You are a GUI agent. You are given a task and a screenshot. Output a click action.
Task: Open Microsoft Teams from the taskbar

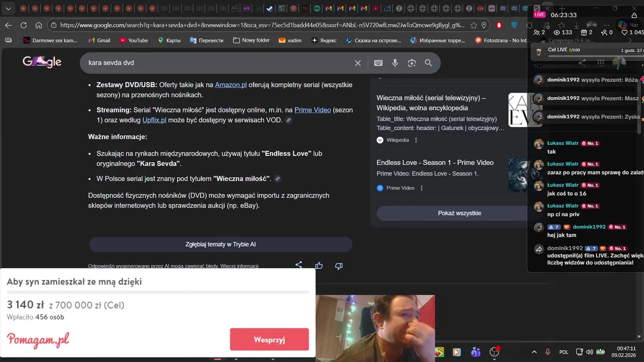(x=475, y=352)
